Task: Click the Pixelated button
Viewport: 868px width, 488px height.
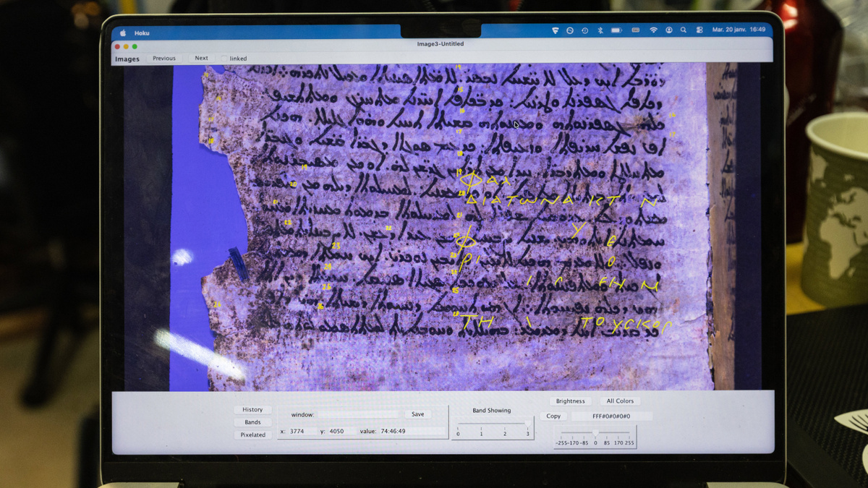Action: (x=252, y=435)
